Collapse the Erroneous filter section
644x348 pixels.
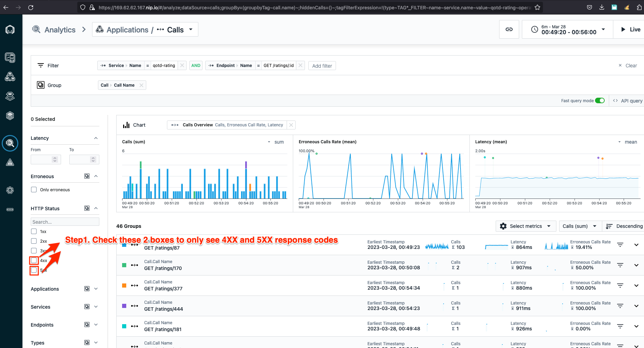click(x=96, y=176)
